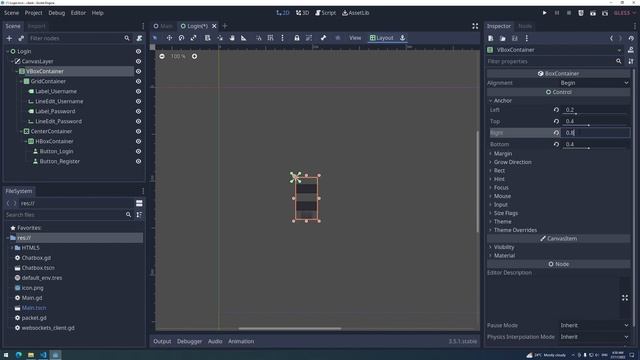Viewport: 640px width, 360px height.
Task: Hide the GridContainer node
Action: (x=138, y=81)
